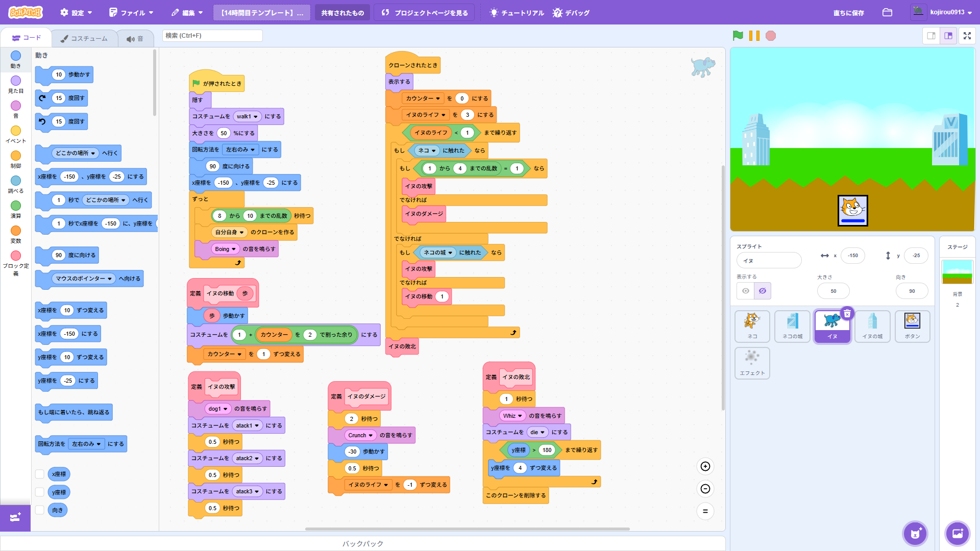Select the 動き blue category circle
The image size is (980, 551).
tap(16, 56)
